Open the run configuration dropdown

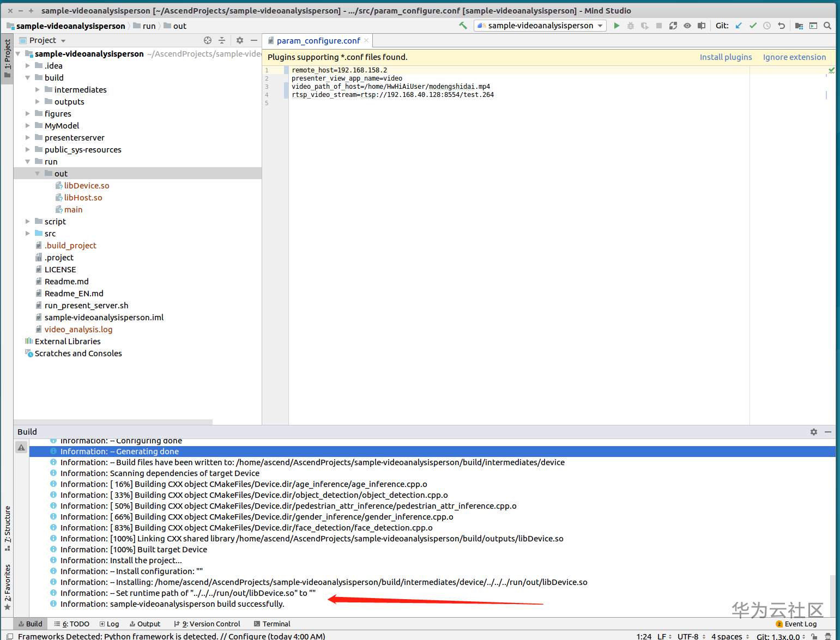tap(540, 26)
